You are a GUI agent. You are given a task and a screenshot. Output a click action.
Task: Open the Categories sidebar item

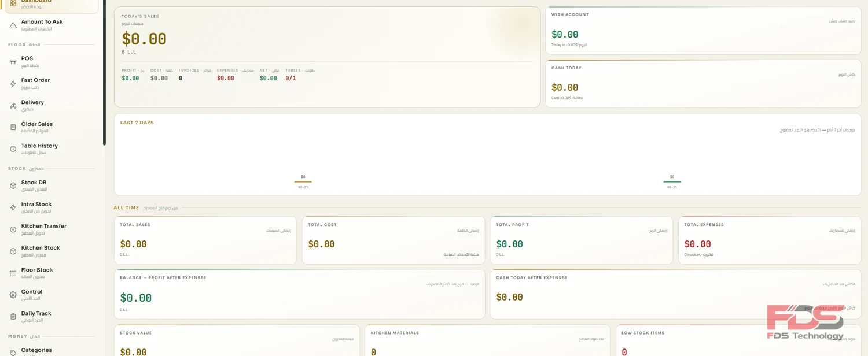(x=51, y=351)
